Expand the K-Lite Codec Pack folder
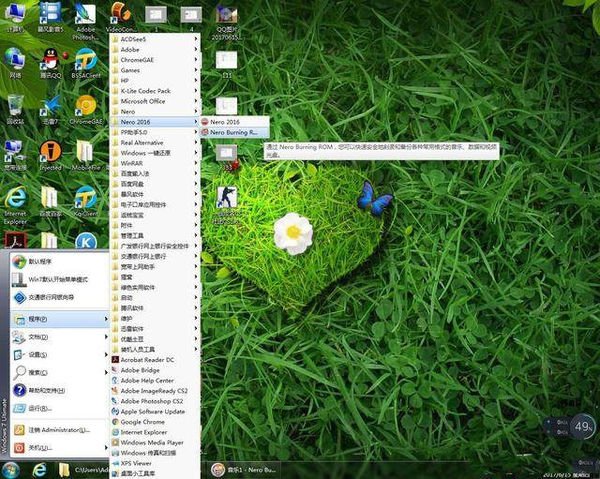The image size is (600, 479). pyautogui.click(x=146, y=91)
